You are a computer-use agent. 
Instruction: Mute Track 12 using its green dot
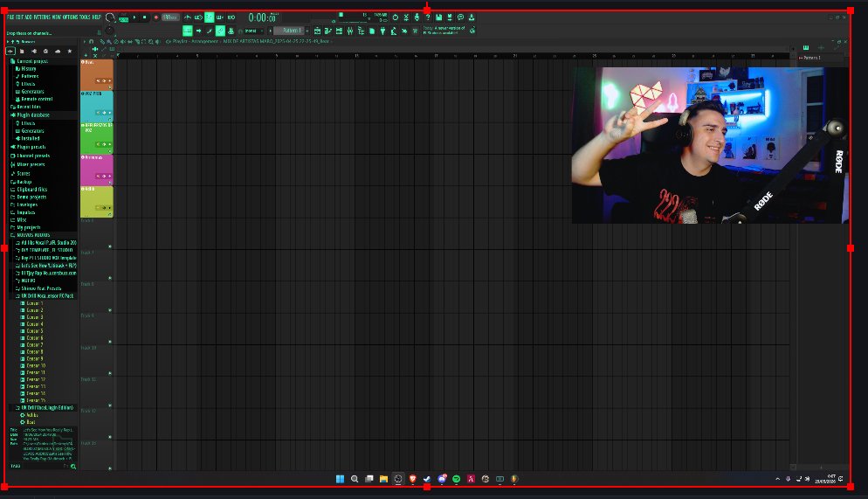(x=110, y=437)
